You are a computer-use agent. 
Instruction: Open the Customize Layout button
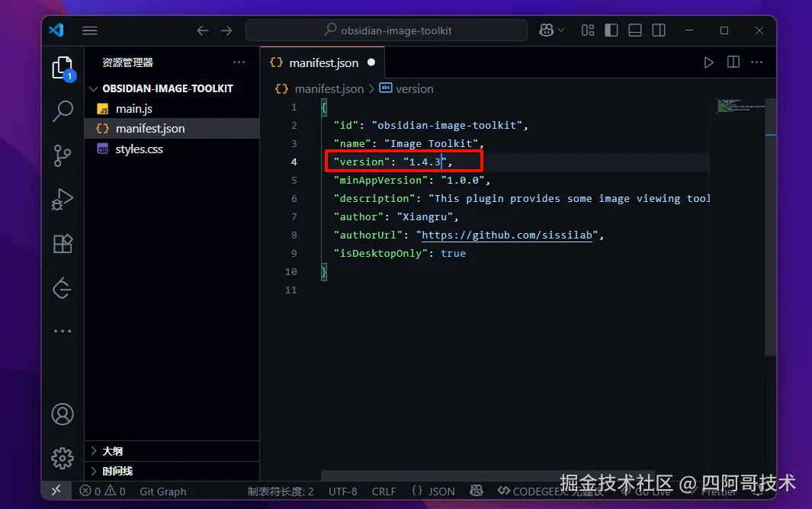[588, 30]
